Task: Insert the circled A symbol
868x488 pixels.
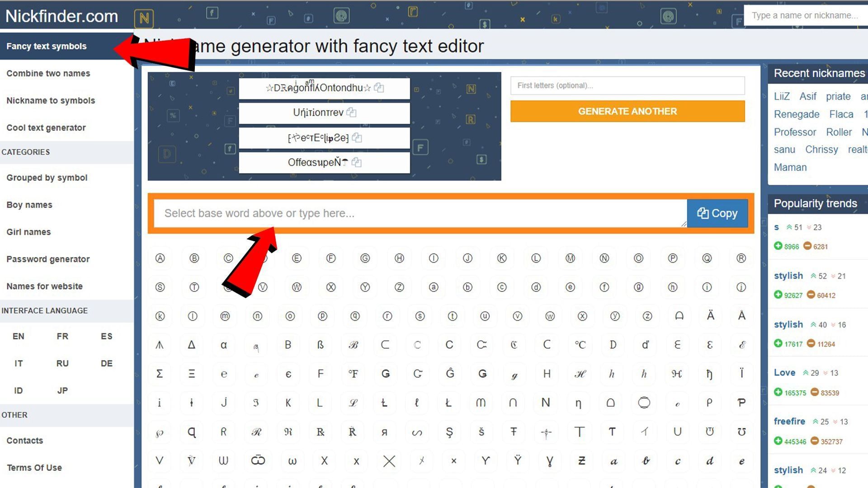Action: tap(160, 258)
